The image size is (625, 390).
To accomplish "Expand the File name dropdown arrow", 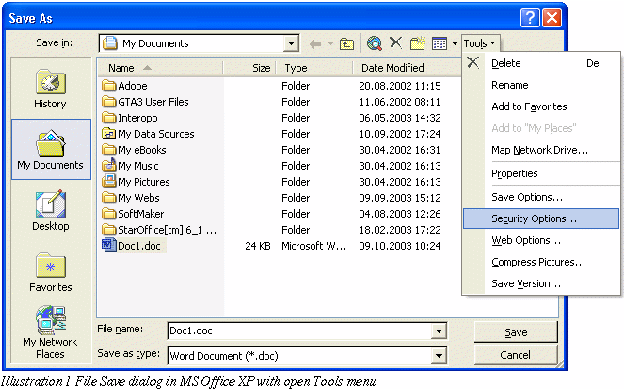I will pyautogui.click(x=439, y=331).
